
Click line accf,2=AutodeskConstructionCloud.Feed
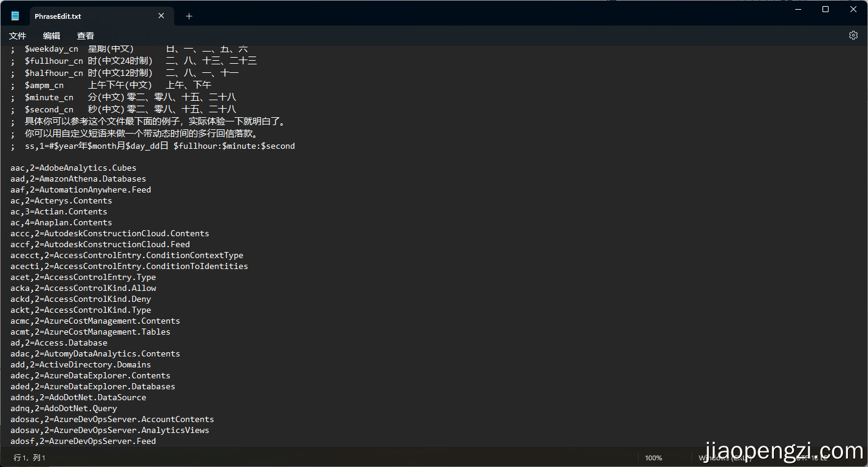(100, 244)
